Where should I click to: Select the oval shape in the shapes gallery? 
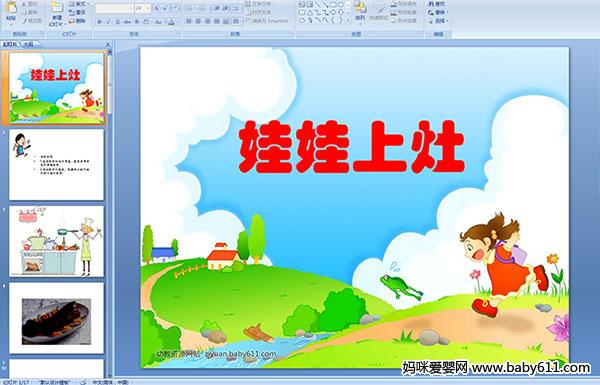341,5
